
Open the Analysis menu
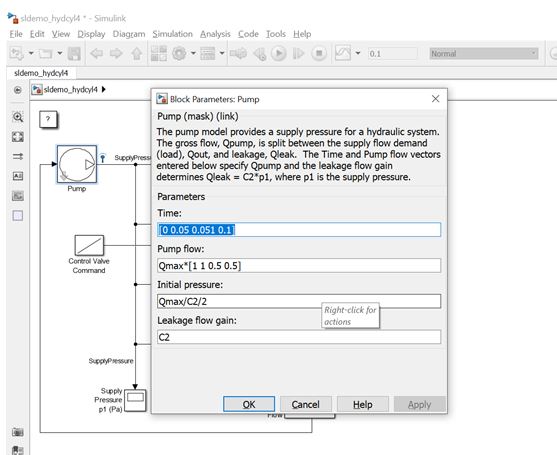pyautogui.click(x=215, y=34)
